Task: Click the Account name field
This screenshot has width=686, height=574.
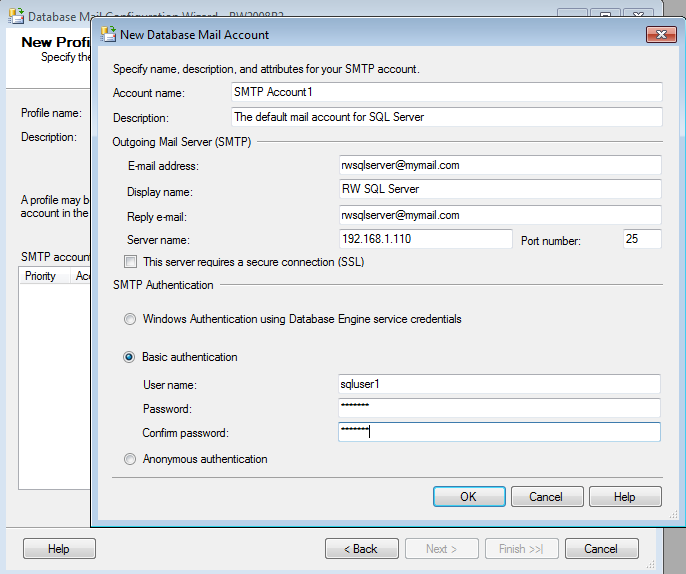Action: coord(446,92)
